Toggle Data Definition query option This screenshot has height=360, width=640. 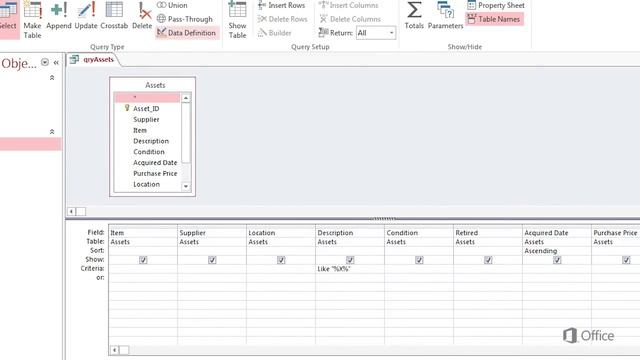187,33
